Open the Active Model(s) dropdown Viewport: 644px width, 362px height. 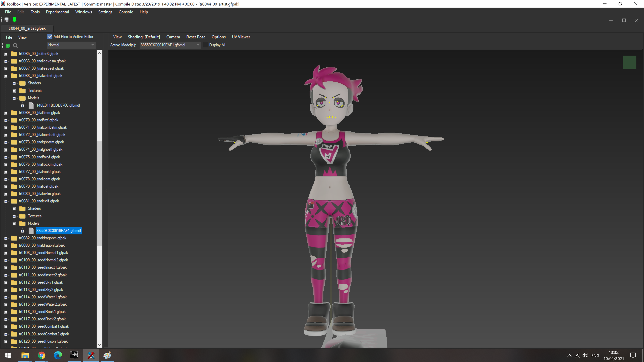tap(170, 45)
